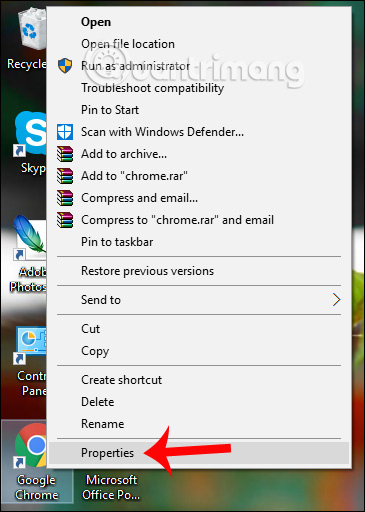
Task: Click the shield icon beside Run as administrator
Action: 65,66
